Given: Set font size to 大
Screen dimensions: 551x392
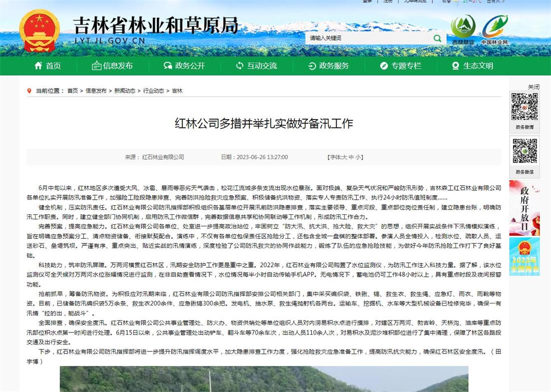Looking at the screenshot, I should pyautogui.click(x=344, y=157).
